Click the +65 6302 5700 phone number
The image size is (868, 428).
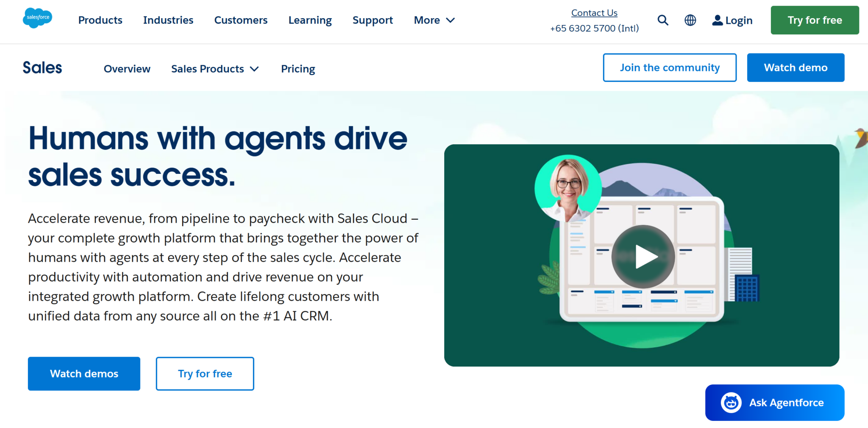click(x=594, y=28)
